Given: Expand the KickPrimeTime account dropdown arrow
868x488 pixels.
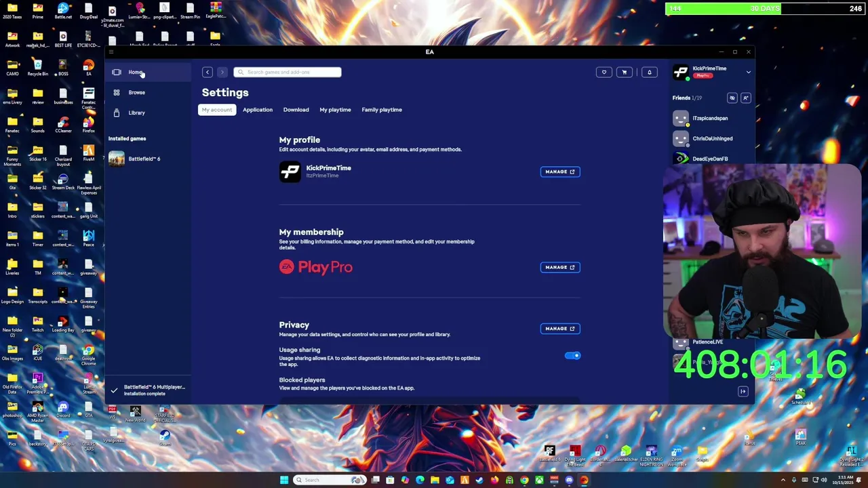Looking at the screenshot, I should (749, 72).
